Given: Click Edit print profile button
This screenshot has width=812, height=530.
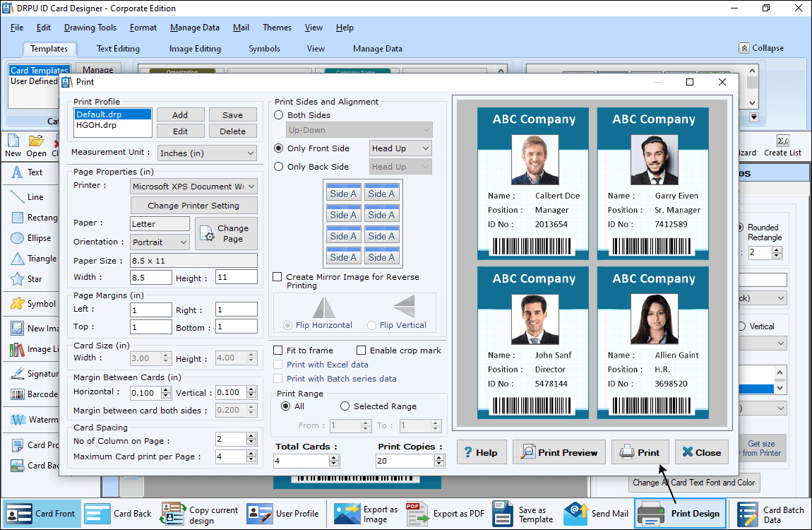Looking at the screenshot, I should [x=180, y=131].
